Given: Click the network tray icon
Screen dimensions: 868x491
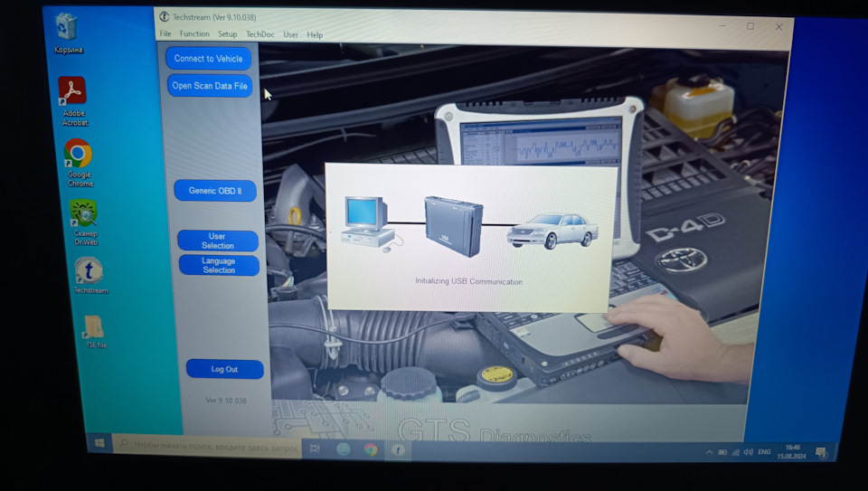Looking at the screenshot, I should click(x=736, y=452).
